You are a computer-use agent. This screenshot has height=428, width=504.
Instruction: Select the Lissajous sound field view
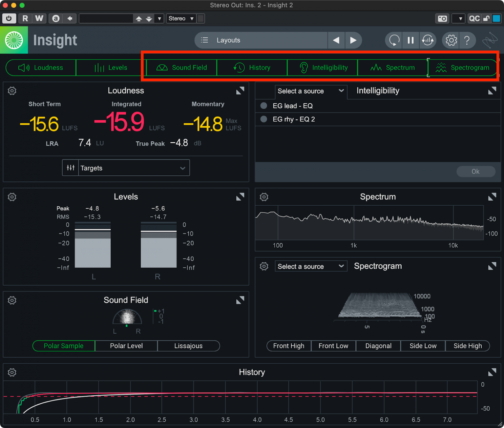click(x=189, y=346)
